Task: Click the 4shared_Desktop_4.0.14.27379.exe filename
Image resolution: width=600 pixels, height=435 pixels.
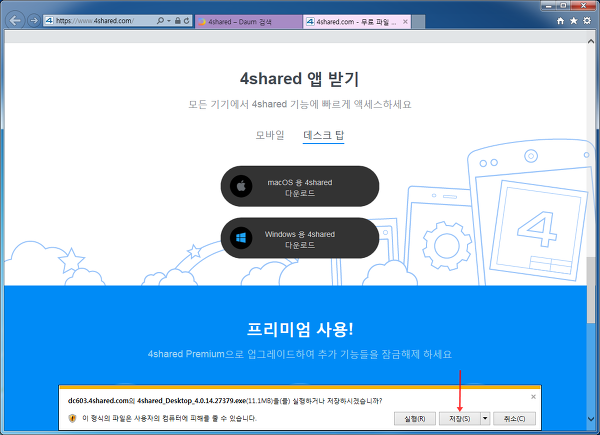Action: point(191,401)
